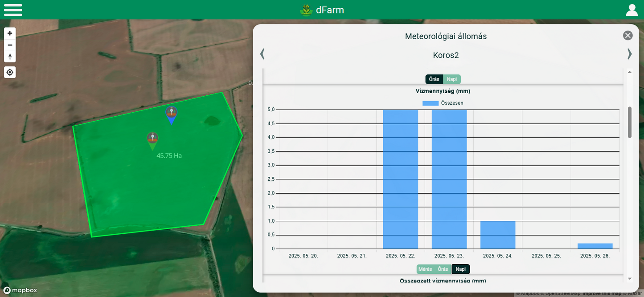Switch top chart to Órás view
Image resolution: width=644 pixels, height=297 pixels.
tap(434, 79)
